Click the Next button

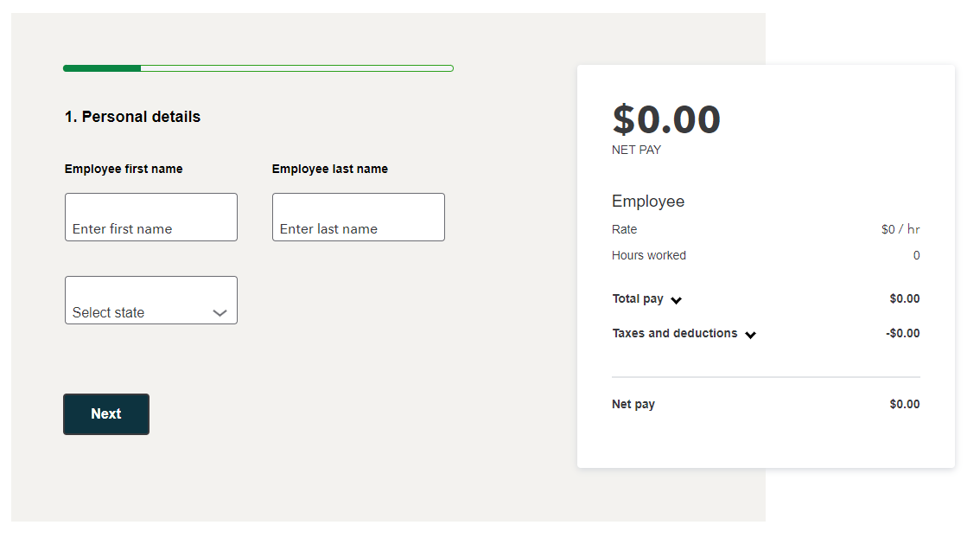(x=106, y=414)
